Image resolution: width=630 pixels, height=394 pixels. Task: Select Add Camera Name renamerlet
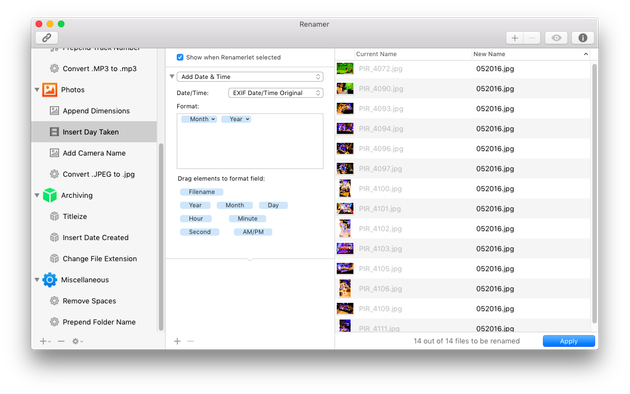(94, 153)
